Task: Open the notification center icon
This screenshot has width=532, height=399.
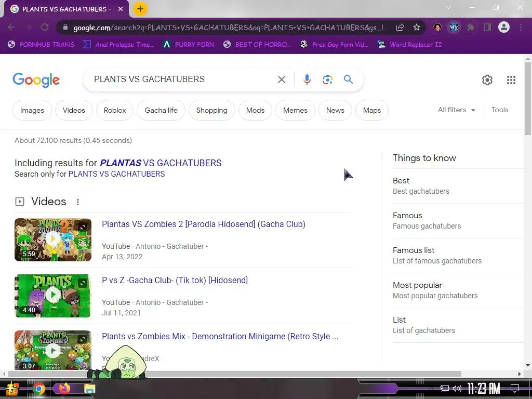Action: (x=515, y=388)
